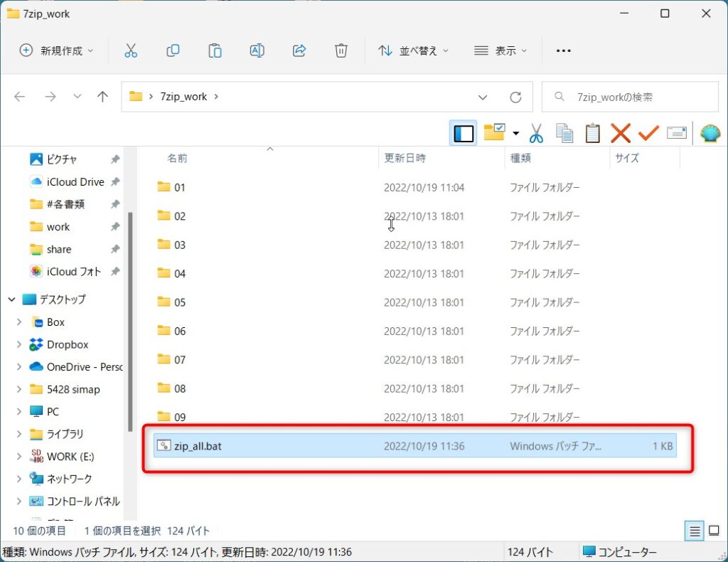
Task: Click the 7zip_workの検索 search box
Action: pyautogui.click(x=630, y=97)
